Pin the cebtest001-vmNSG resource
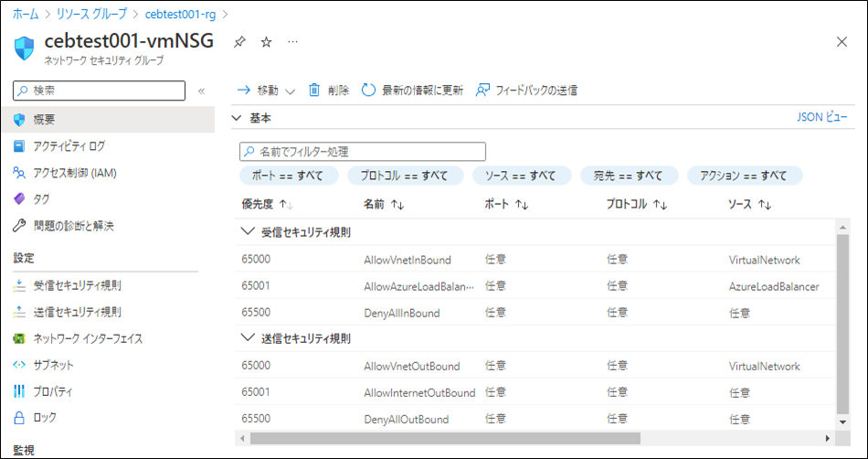The image size is (868, 459). (239, 42)
